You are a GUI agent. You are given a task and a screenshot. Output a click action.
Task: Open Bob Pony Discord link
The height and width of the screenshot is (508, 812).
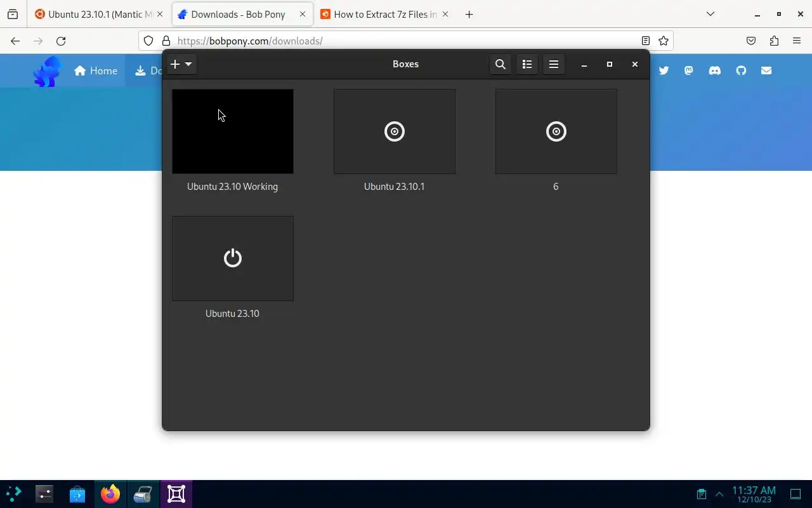tap(715, 70)
